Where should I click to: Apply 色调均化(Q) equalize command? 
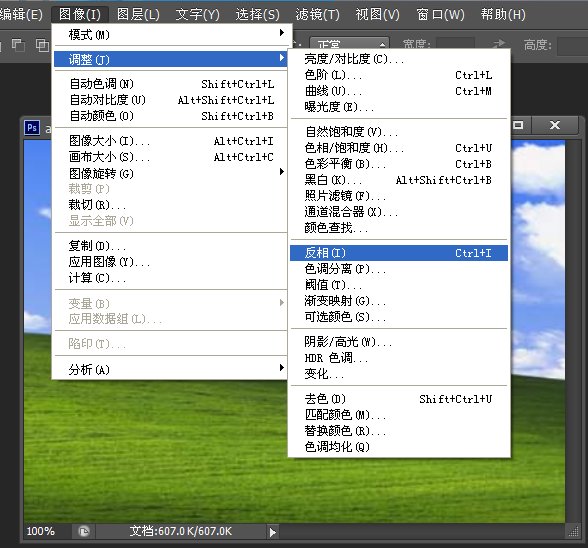pos(399,447)
